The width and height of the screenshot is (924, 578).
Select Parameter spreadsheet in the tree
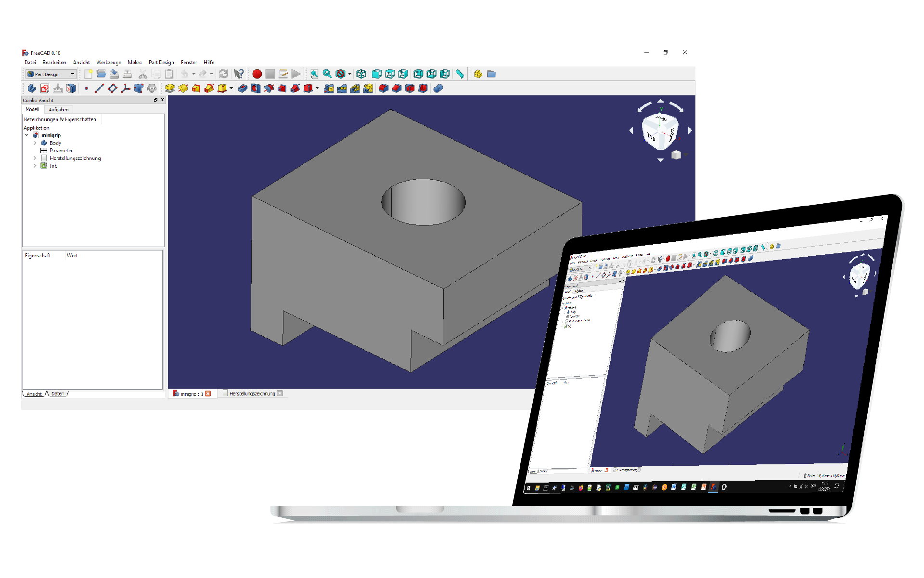point(61,150)
